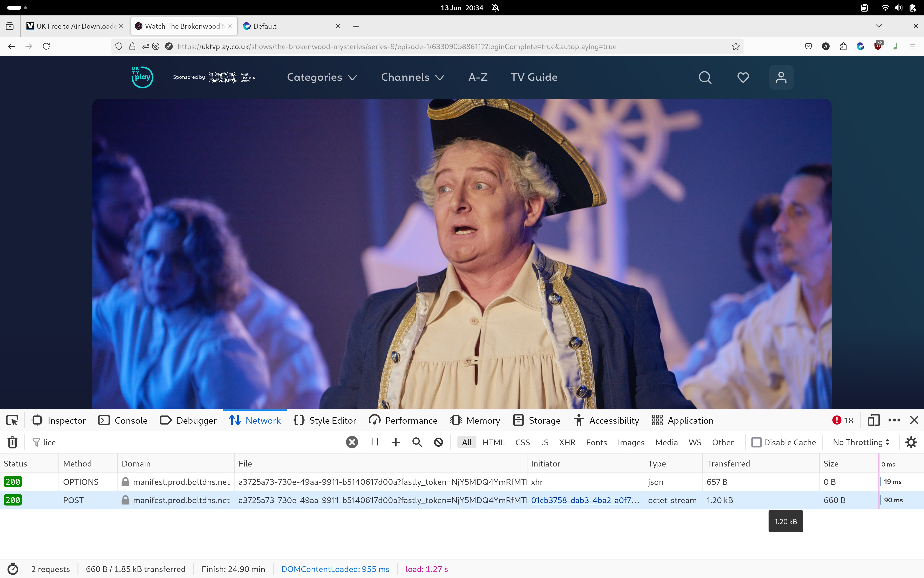The image size is (924, 578).
Task: Open network settings gear
Action: click(x=911, y=442)
